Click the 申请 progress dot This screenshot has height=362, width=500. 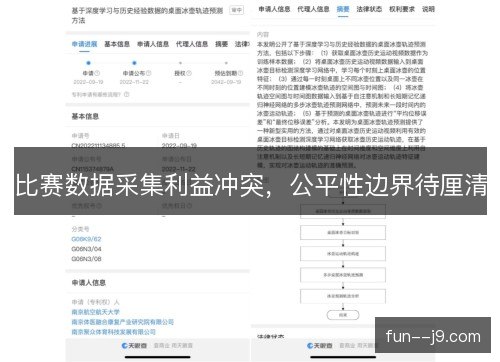click(88, 63)
